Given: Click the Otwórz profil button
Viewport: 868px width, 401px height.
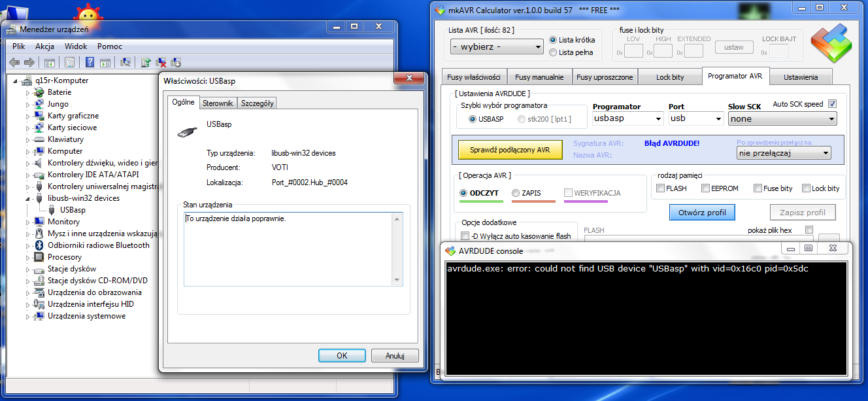Looking at the screenshot, I should (701, 212).
